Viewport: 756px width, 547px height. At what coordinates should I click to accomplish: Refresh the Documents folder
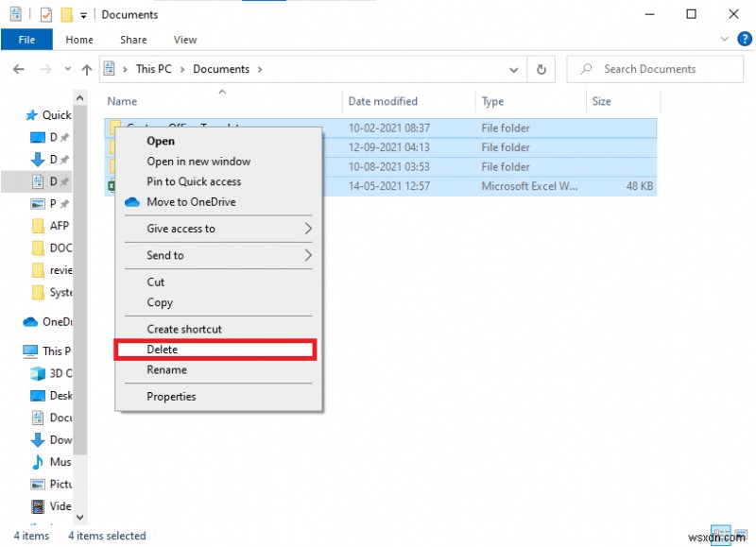(541, 69)
